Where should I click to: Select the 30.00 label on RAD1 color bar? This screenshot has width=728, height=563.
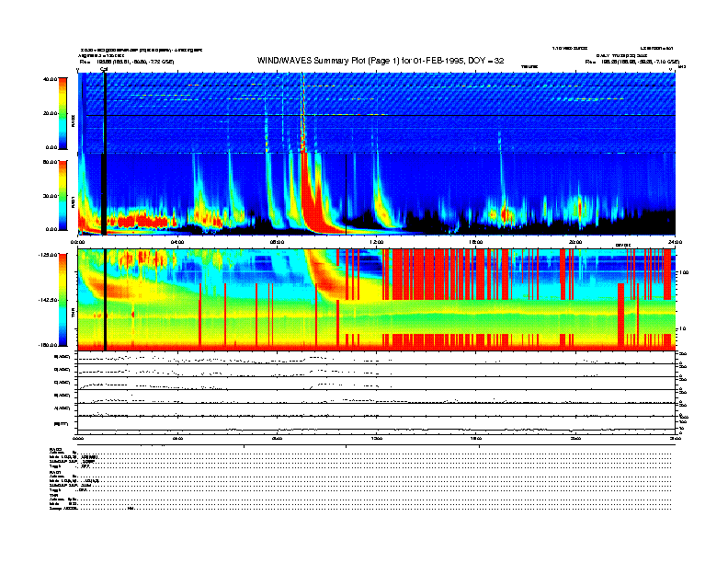pyautogui.click(x=50, y=196)
